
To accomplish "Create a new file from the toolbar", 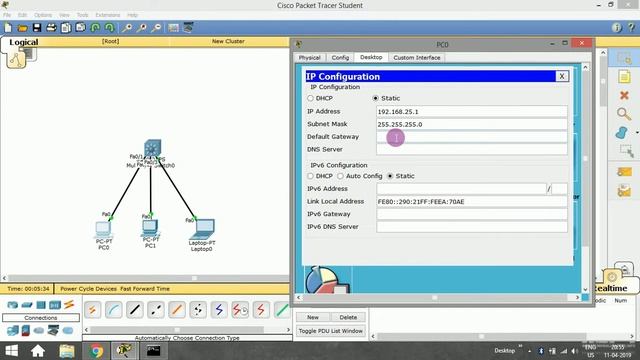I will click(8, 28).
